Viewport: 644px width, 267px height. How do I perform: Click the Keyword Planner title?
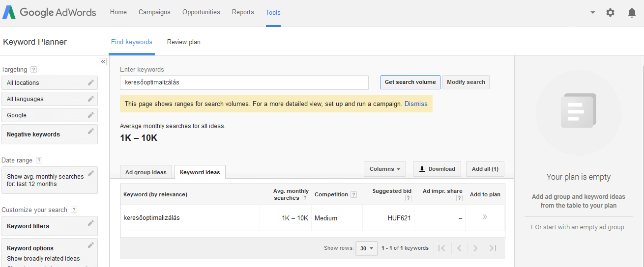[x=35, y=42]
